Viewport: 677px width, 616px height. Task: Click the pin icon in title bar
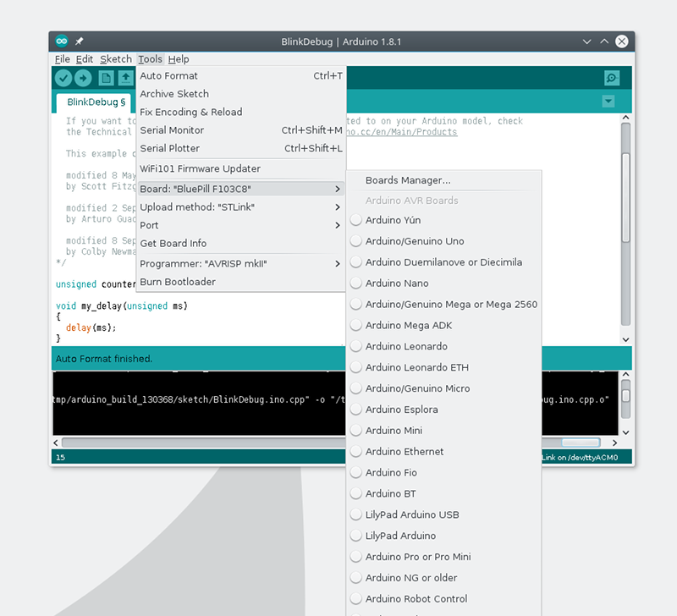click(x=80, y=41)
